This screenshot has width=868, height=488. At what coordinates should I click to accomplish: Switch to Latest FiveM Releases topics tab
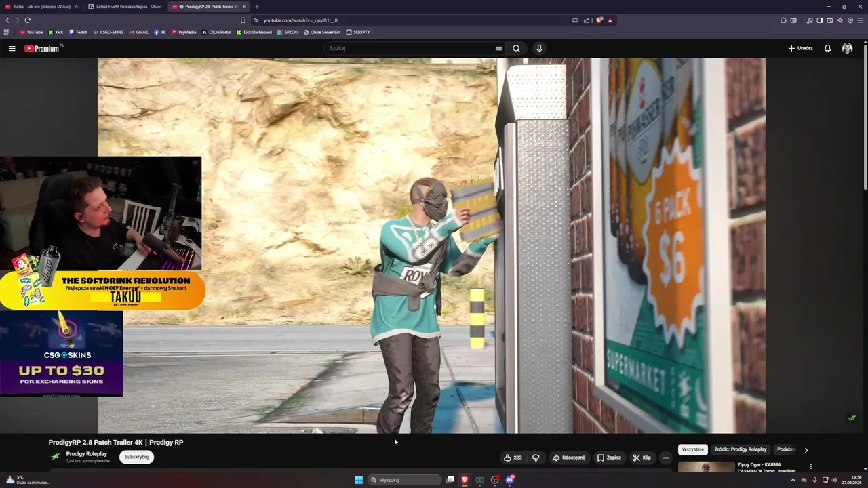coord(125,7)
